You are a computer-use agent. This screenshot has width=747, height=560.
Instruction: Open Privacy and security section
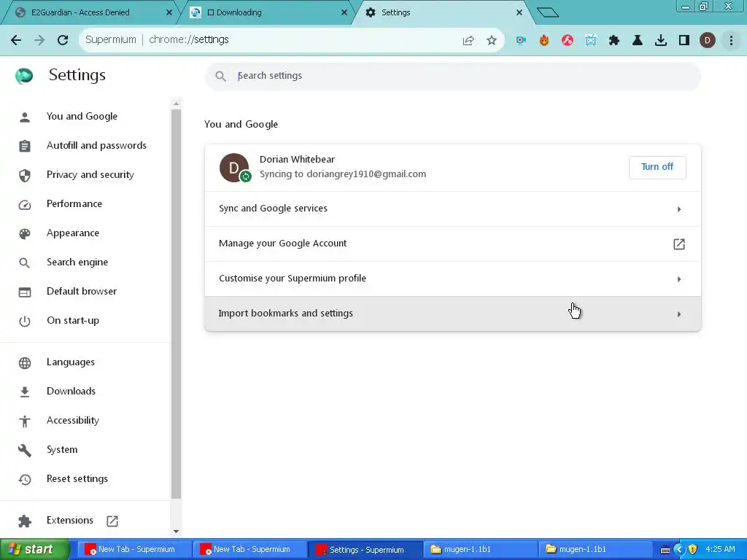pyautogui.click(x=90, y=175)
